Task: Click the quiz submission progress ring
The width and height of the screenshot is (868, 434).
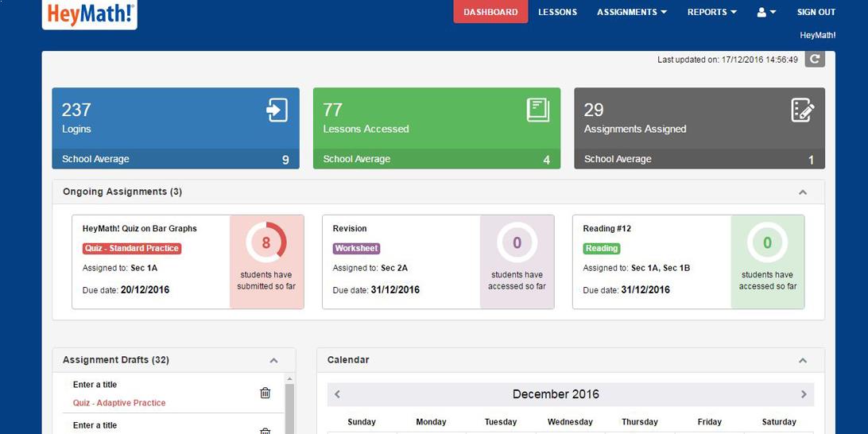Action: (266, 242)
